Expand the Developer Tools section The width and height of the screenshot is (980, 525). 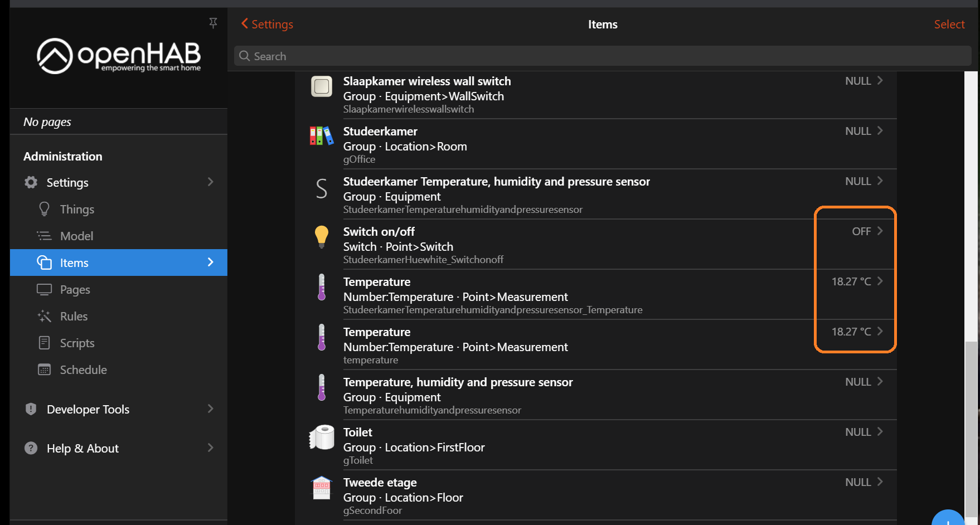tap(210, 409)
